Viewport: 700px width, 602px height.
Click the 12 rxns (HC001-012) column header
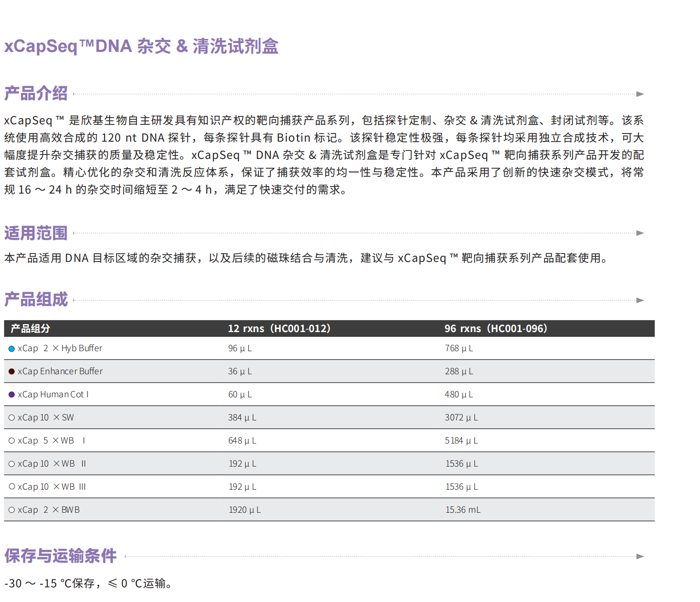click(279, 329)
